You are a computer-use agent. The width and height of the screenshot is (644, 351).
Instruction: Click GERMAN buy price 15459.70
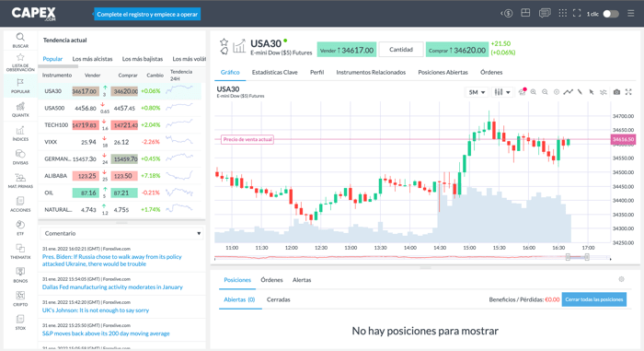[124, 158]
